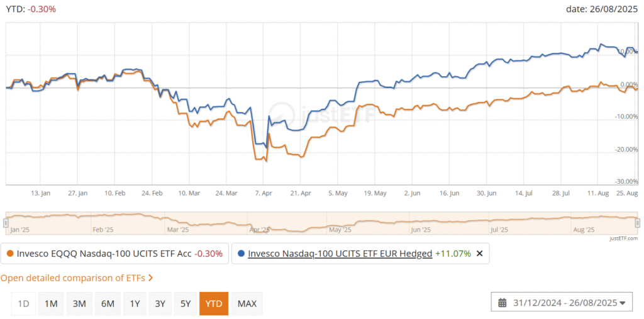Click the right handle of range navigator
The image size is (644, 319).
[x=638, y=223]
